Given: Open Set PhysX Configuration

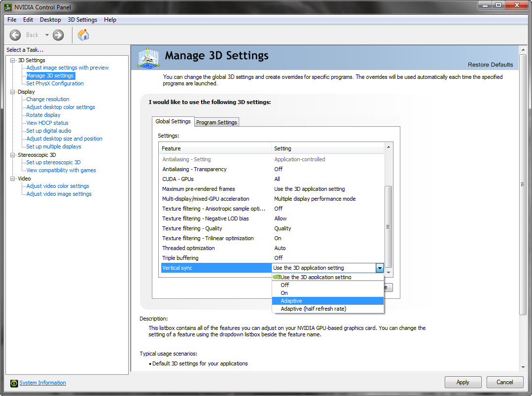Looking at the screenshot, I should (55, 83).
